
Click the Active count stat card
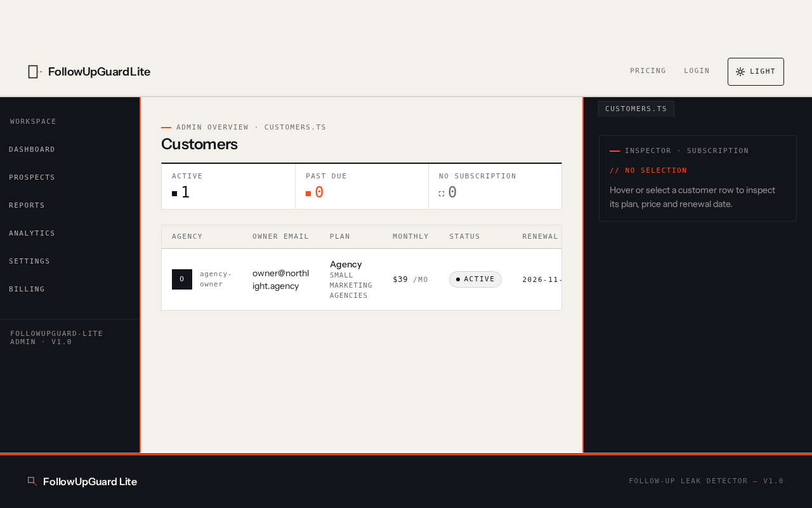(228, 187)
